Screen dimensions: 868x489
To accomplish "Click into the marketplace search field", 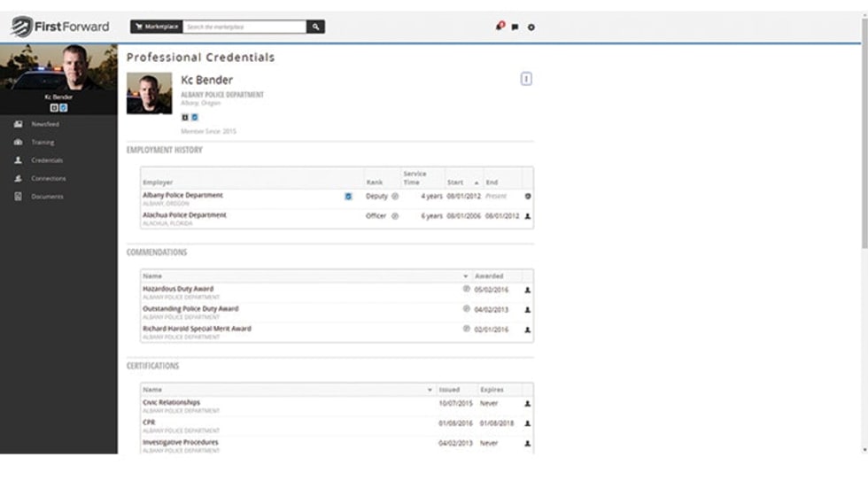I will pos(244,27).
